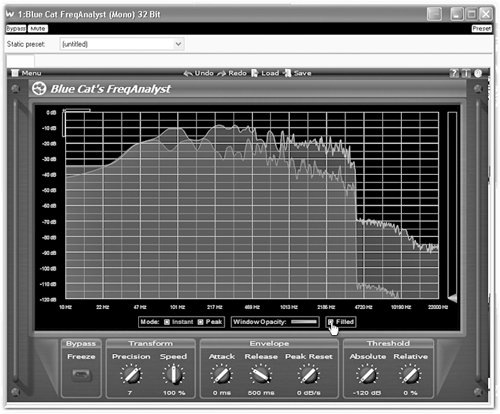Click the Absolute value -120 dB
The width and height of the screenshot is (500, 414).
[x=367, y=393]
